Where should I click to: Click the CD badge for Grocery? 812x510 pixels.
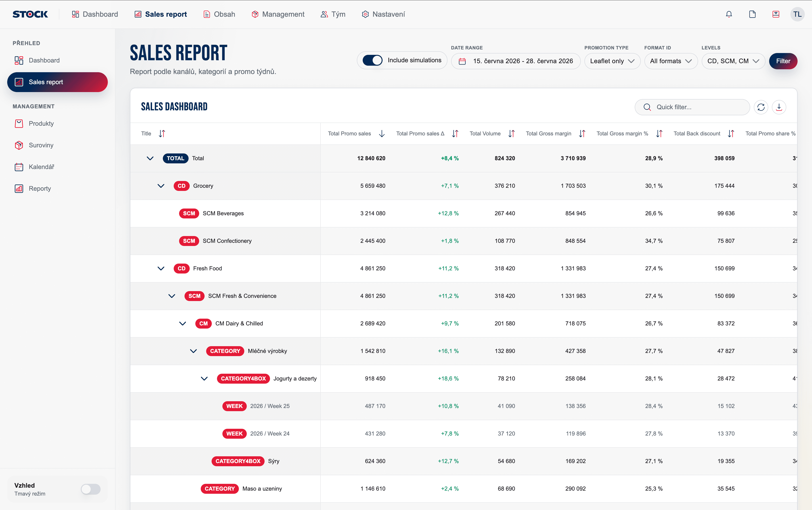181,186
